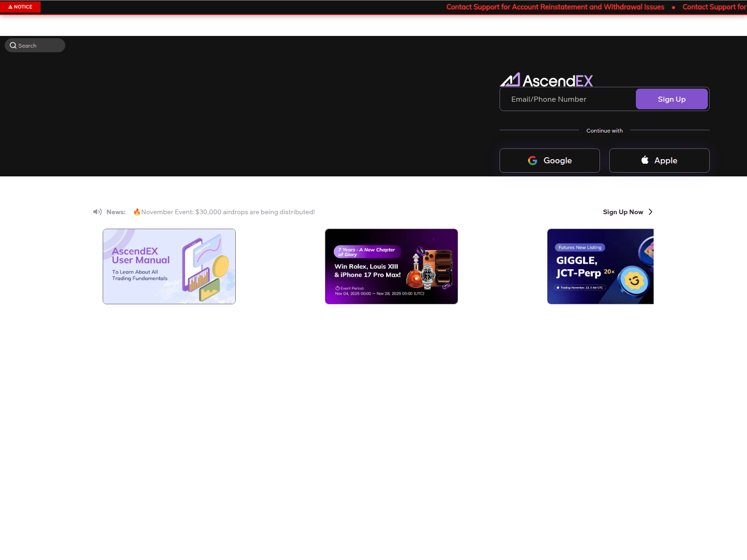Continue with Apple button

(x=659, y=161)
